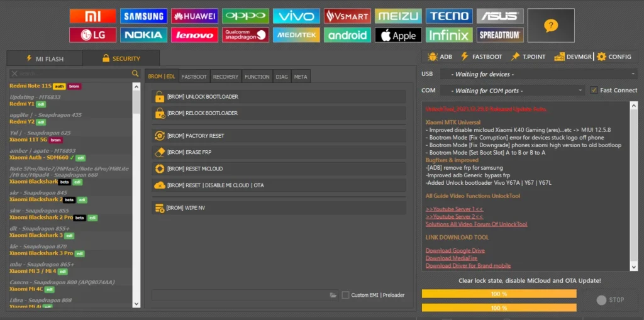This screenshot has height=320, width=644.
Task: Select the Qualcomm Snapdragon brand tile
Action: 245,35
